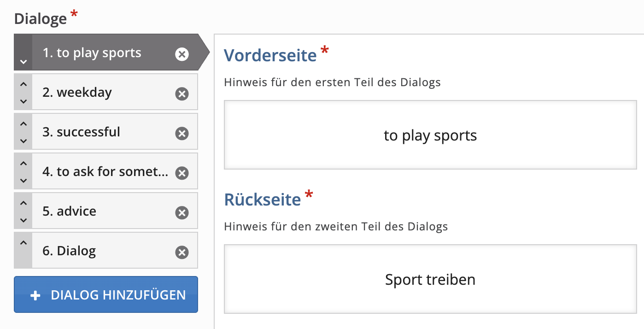Remove the "advice" dialog entry
This screenshot has width=644, height=329.
pos(182,213)
